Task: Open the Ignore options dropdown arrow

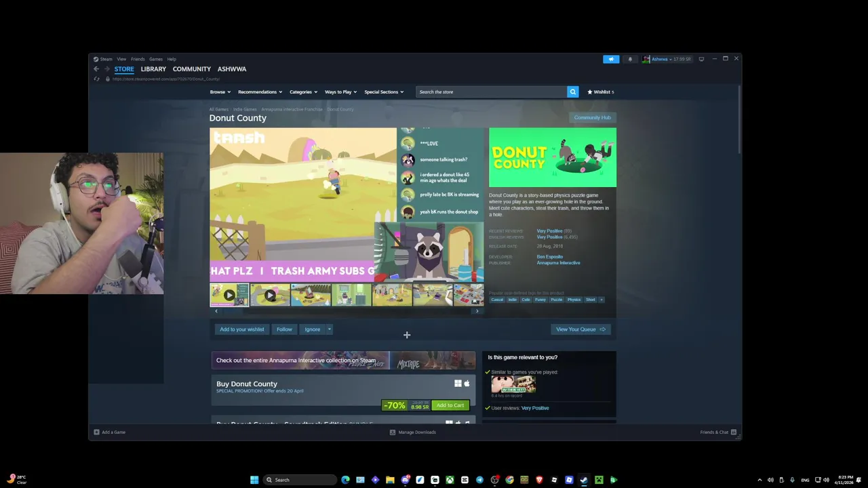Action: pyautogui.click(x=330, y=329)
